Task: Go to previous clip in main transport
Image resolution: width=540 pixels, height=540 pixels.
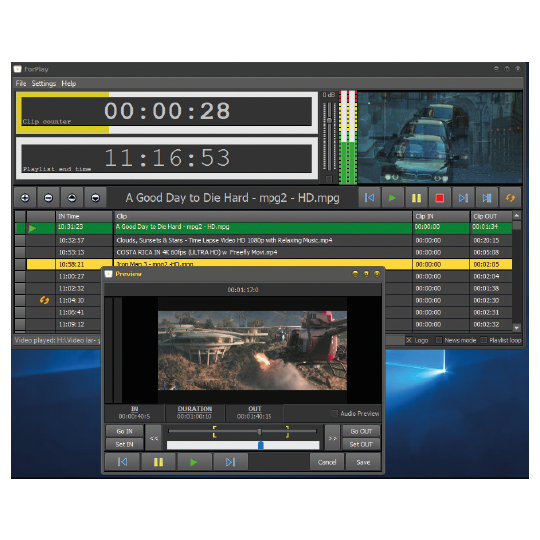Action: 369,198
